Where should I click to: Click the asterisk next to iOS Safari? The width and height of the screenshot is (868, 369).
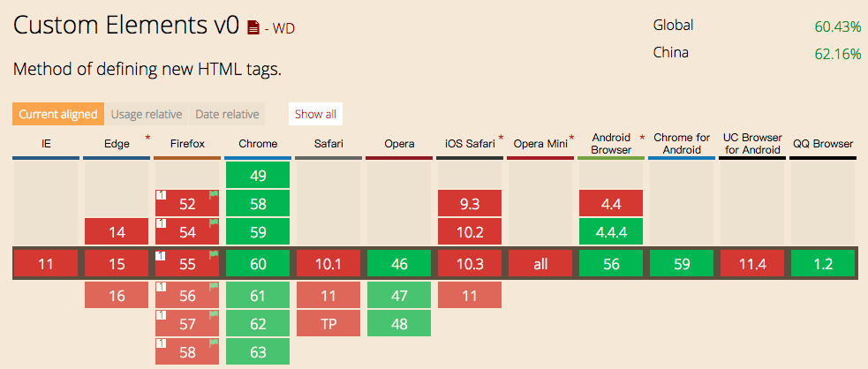click(x=501, y=138)
